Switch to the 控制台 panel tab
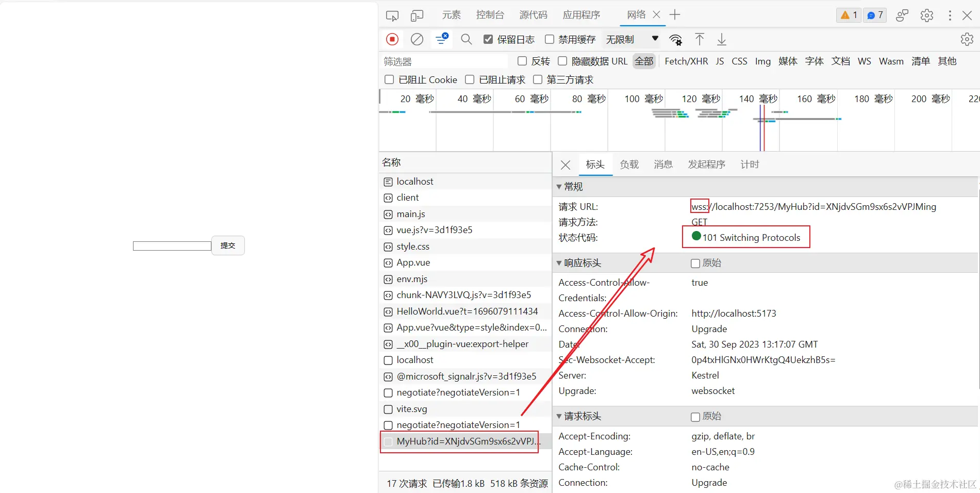The height and width of the screenshot is (493, 980). [490, 15]
